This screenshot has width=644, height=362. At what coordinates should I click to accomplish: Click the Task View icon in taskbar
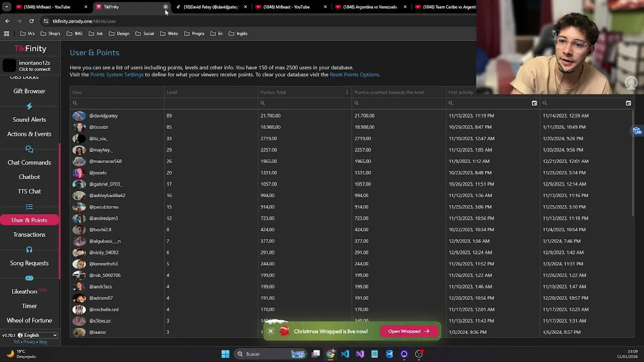point(316,354)
